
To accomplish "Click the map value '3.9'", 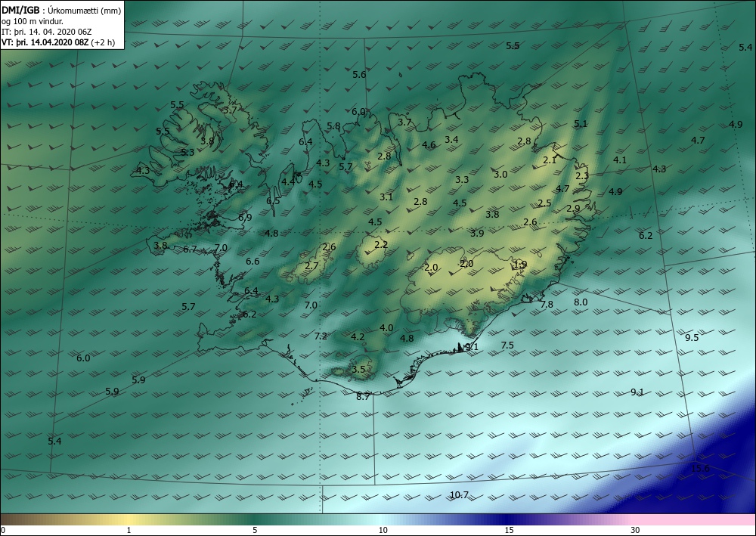I will [477, 234].
